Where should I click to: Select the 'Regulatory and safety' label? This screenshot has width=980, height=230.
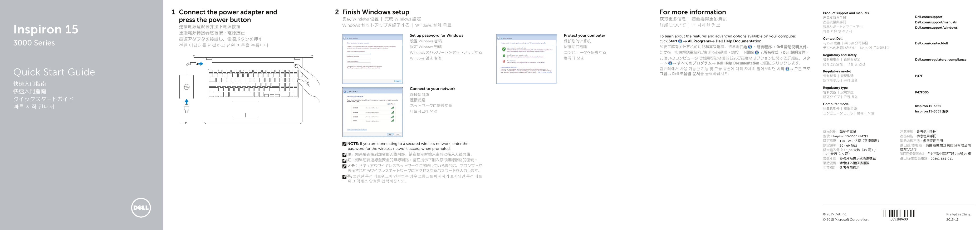click(840, 55)
